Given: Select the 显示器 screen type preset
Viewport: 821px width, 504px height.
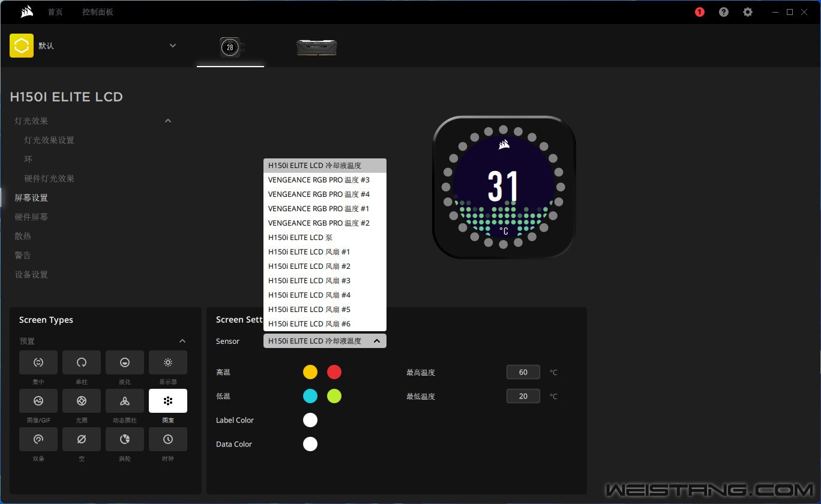Looking at the screenshot, I should (168, 362).
